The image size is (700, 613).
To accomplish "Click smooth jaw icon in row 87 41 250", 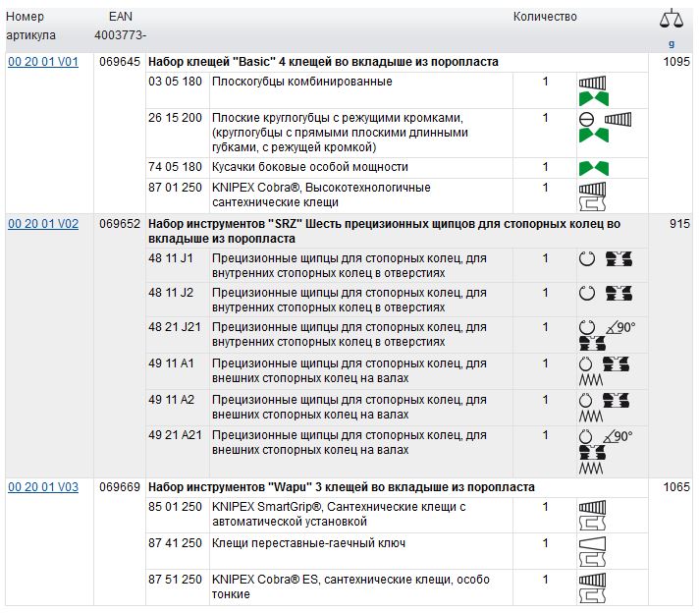I will click(x=592, y=544).
